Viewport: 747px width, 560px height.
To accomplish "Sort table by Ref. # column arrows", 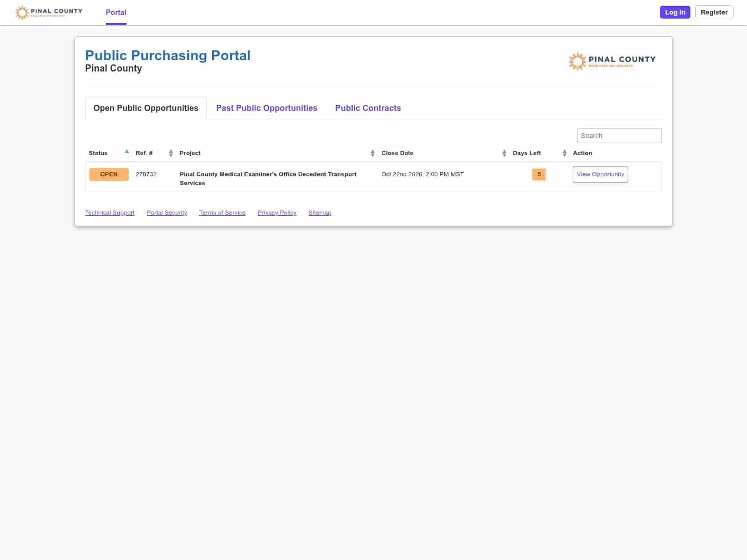I will pyautogui.click(x=171, y=153).
